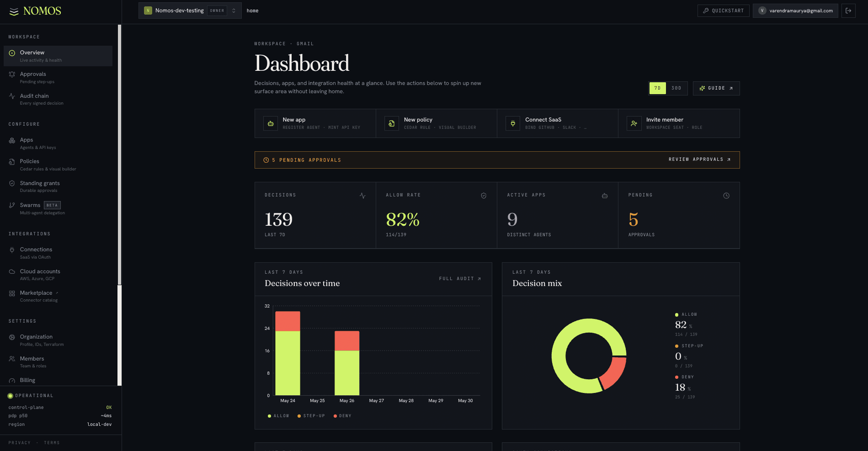Click the pending approvals clock icon
The image size is (868, 451).
[x=266, y=160]
